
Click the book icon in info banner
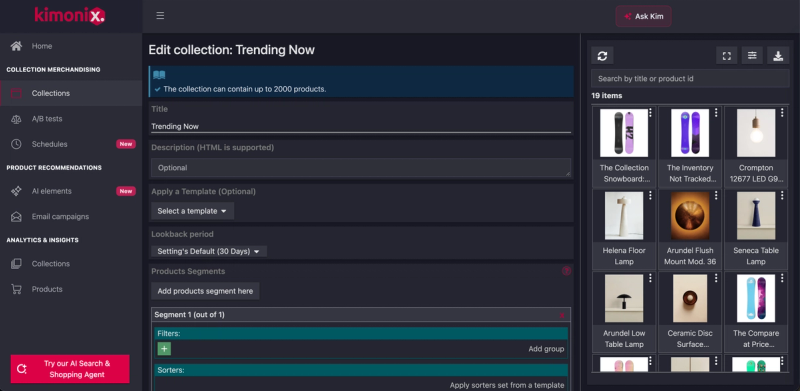coord(159,75)
